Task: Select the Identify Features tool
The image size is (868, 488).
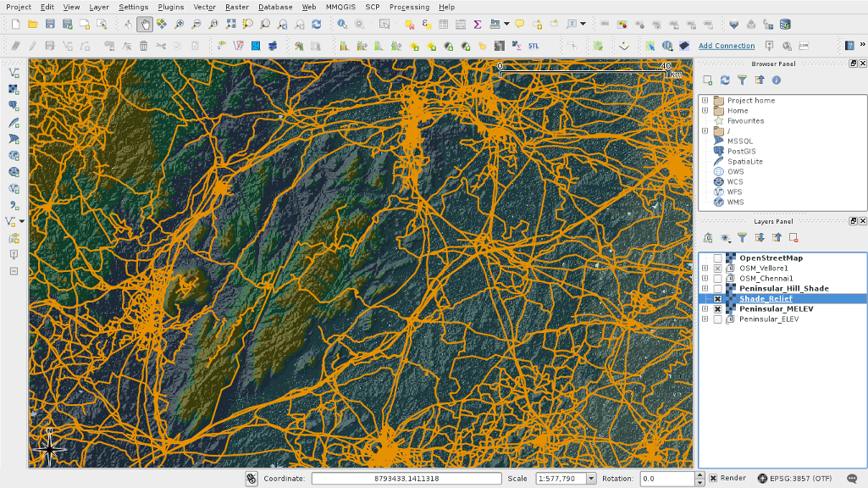Action: pos(342,25)
